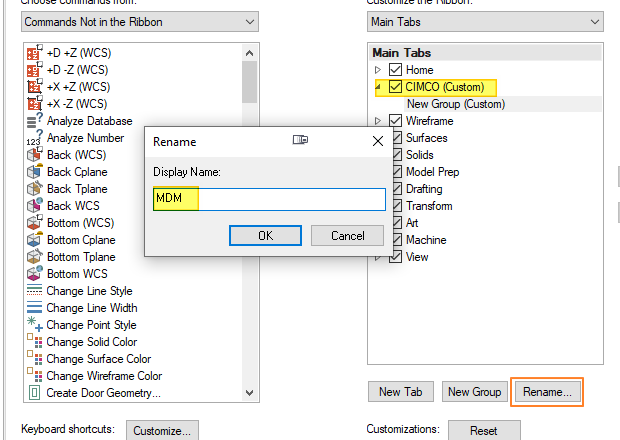Select 'Analyze Database' command text
Viewport: 620px width, 440px height.
coord(89,121)
